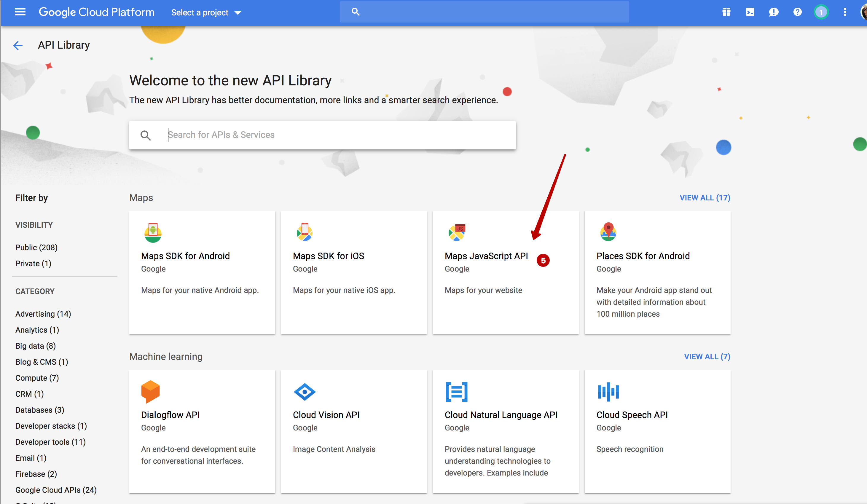Open the notifications badge showing 1
867x504 pixels.
coord(821,12)
